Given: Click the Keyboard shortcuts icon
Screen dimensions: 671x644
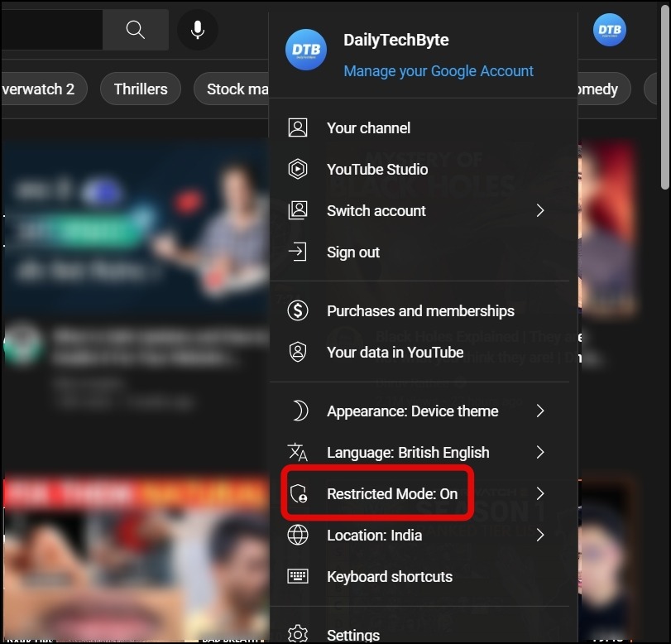Looking at the screenshot, I should click(x=298, y=576).
